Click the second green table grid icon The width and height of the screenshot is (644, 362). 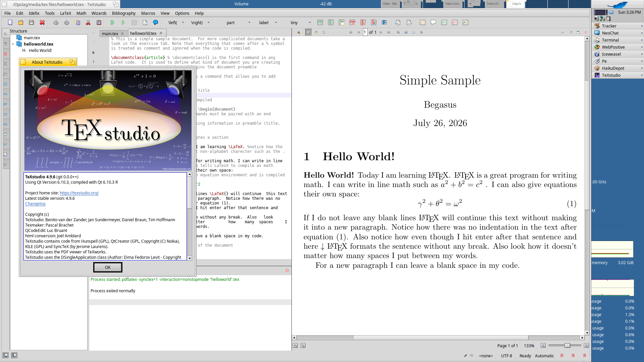click(331, 22)
